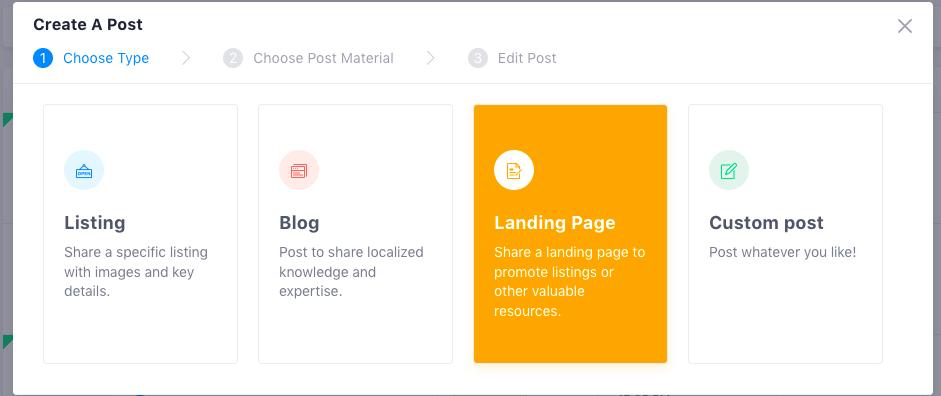Click the Custom post pencil icon

tap(729, 170)
